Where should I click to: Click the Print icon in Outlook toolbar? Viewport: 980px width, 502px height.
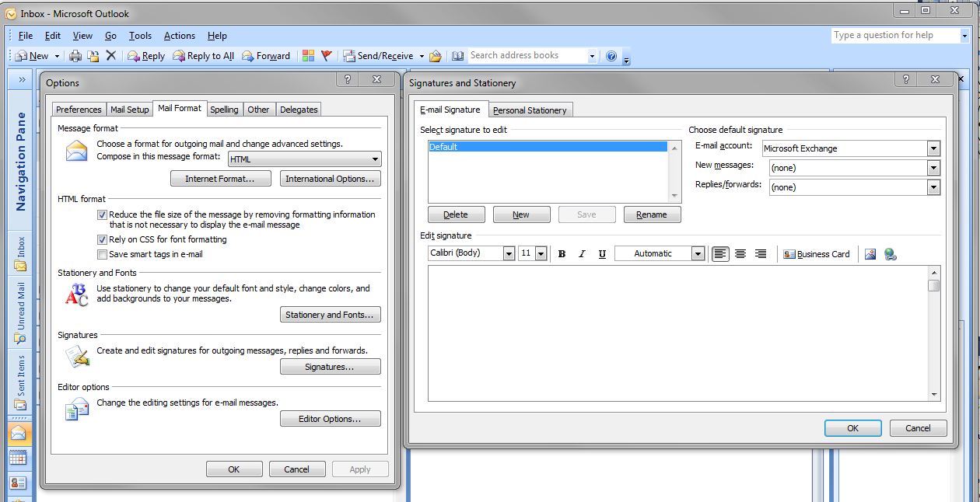click(x=75, y=56)
